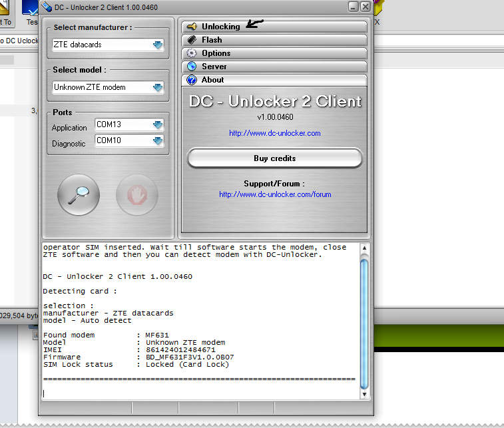
Task: Click the key icon beside Unlocking
Action: 192,27
